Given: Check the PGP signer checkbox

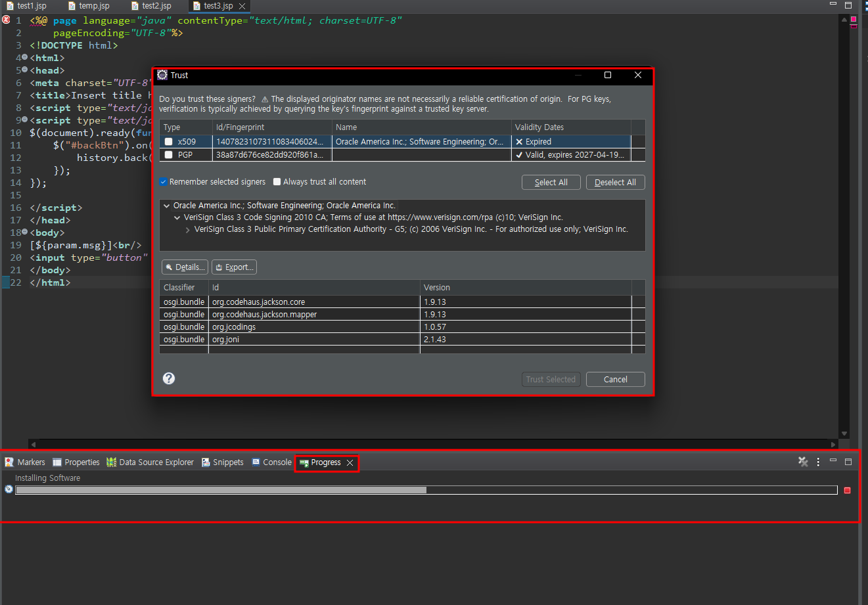Looking at the screenshot, I should (x=169, y=155).
